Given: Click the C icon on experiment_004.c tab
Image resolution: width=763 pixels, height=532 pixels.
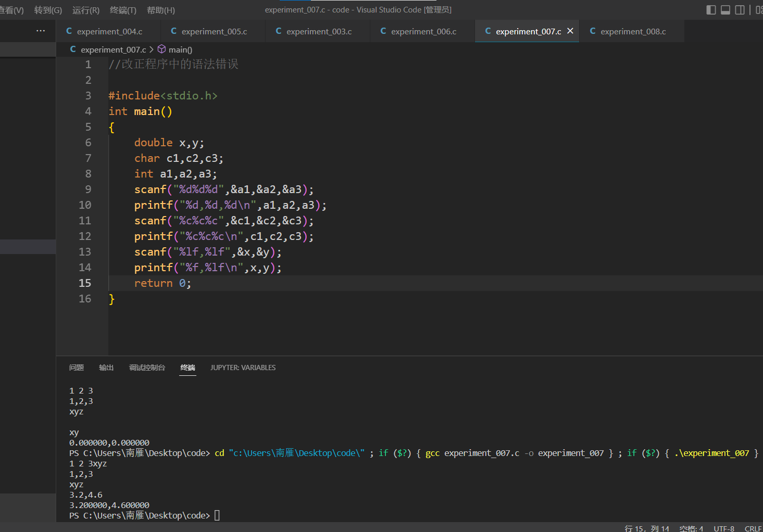Looking at the screenshot, I should click(x=69, y=31).
